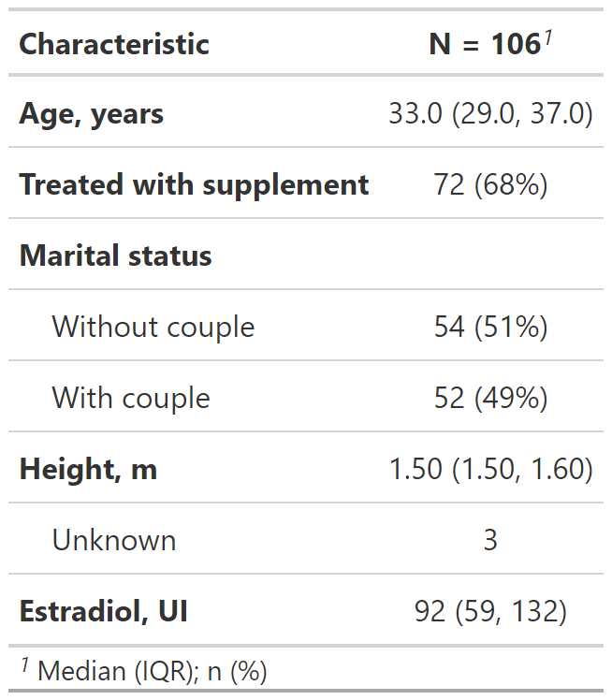Click the 54 (51%) value cell
Screen dimensions: 612x700
click(x=490, y=327)
